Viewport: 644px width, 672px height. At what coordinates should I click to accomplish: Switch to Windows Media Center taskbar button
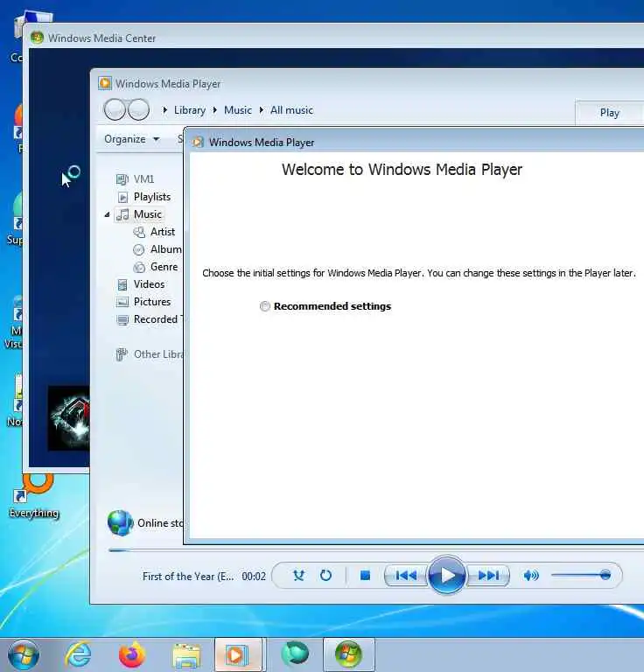(349, 654)
